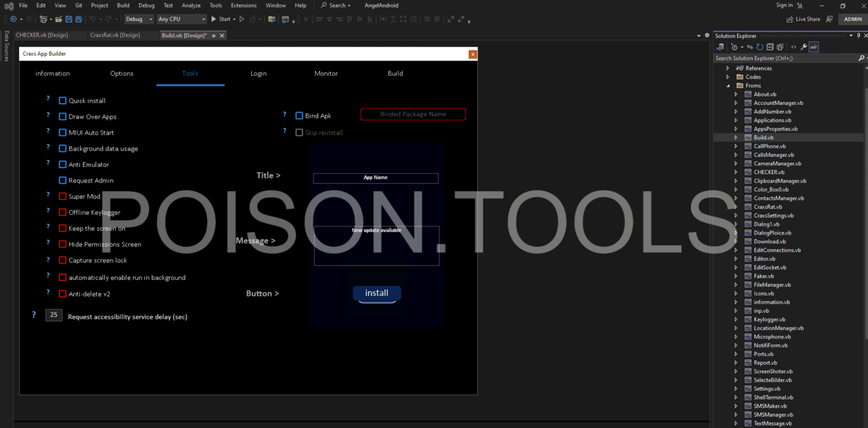868x428 pixels.
Task: Click the Align Lefts layout icon
Action: click(x=319, y=19)
